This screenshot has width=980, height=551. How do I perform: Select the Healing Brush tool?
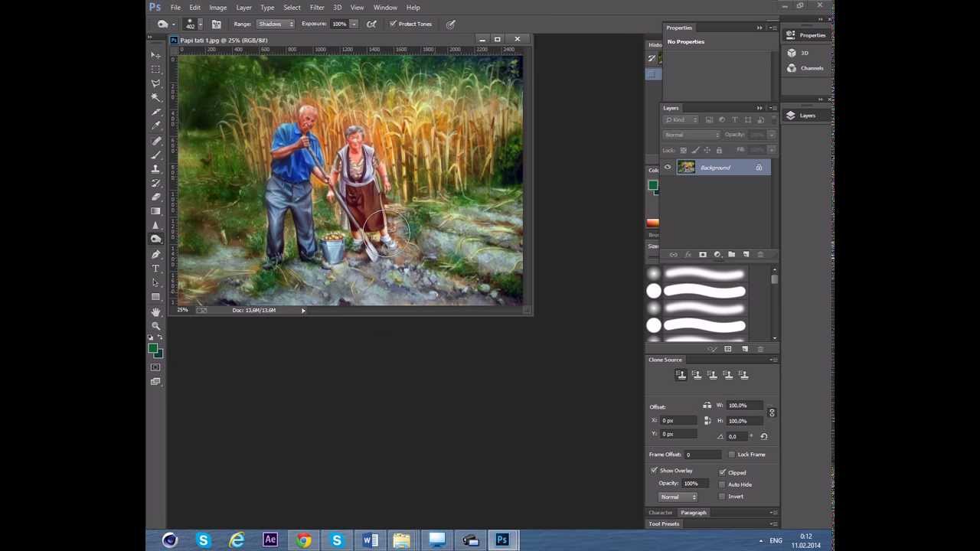[156, 141]
